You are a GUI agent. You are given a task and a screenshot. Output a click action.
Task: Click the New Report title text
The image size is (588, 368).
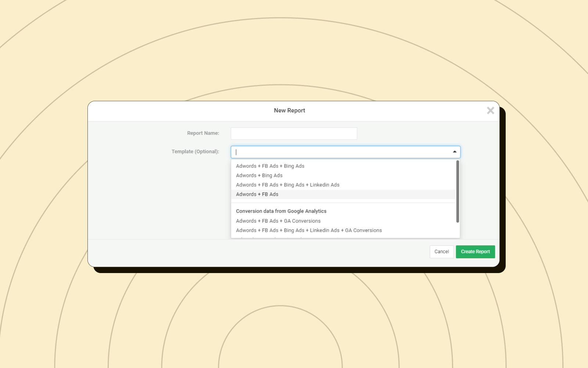tap(290, 110)
